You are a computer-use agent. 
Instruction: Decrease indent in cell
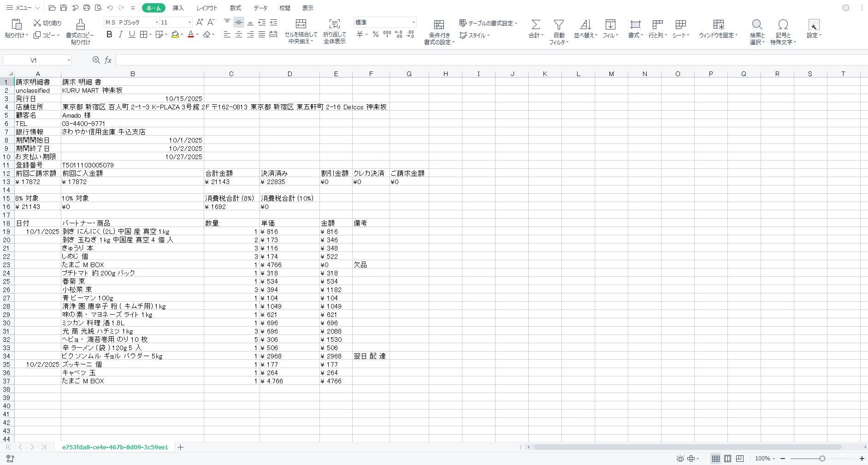pyautogui.click(x=262, y=22)
